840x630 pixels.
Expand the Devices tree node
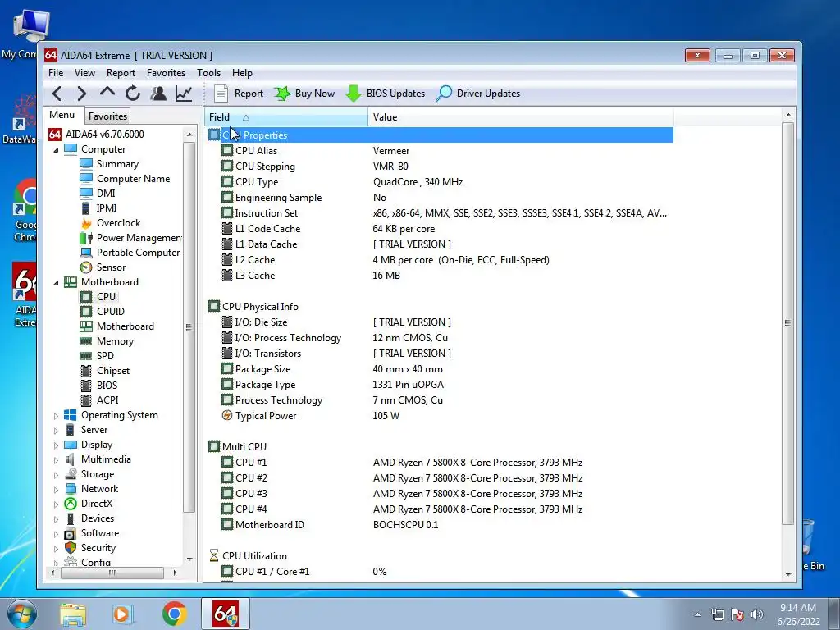pos(57,519)
